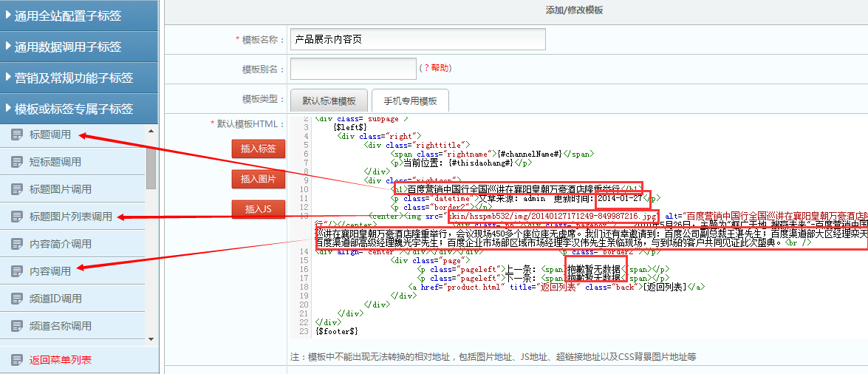Click the document icon beside 内容调用

pyautogui.click(x=16, y=271)
